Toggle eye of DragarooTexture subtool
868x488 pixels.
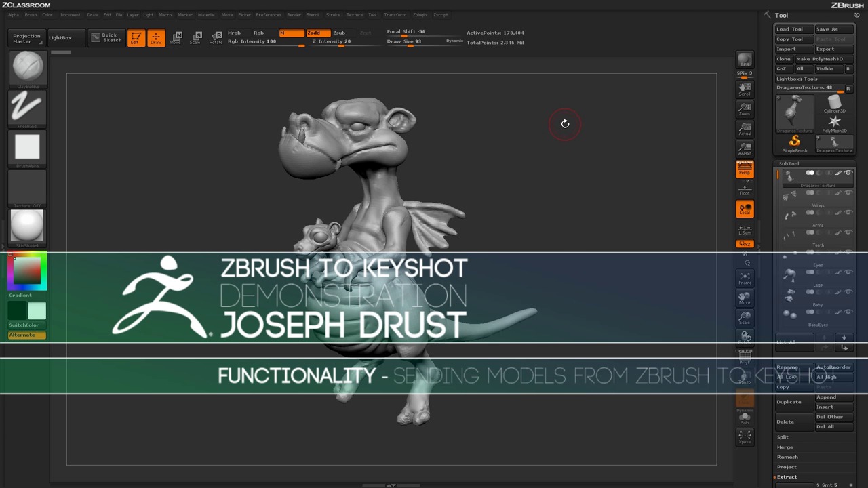848,173
